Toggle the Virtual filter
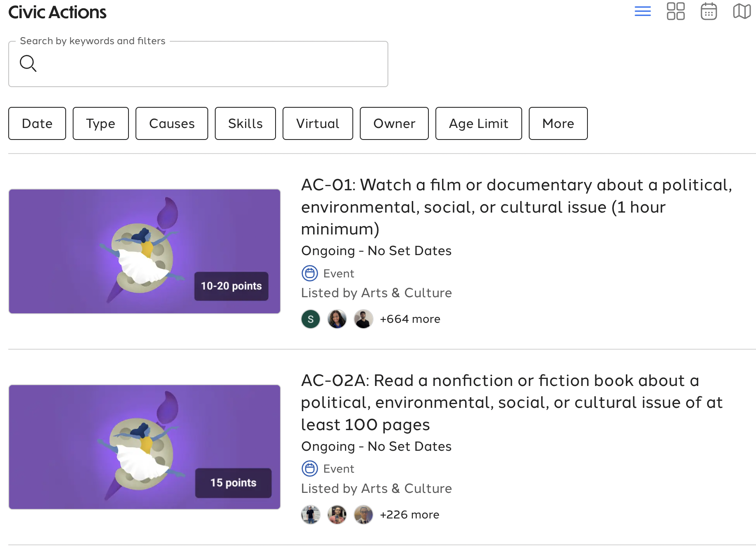 [317, 123]
